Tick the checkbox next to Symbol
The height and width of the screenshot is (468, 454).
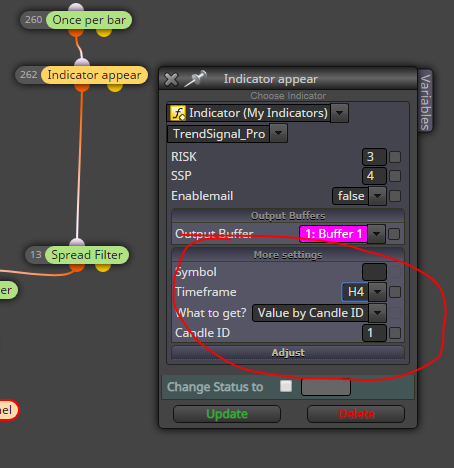click(x=395, y=272)
